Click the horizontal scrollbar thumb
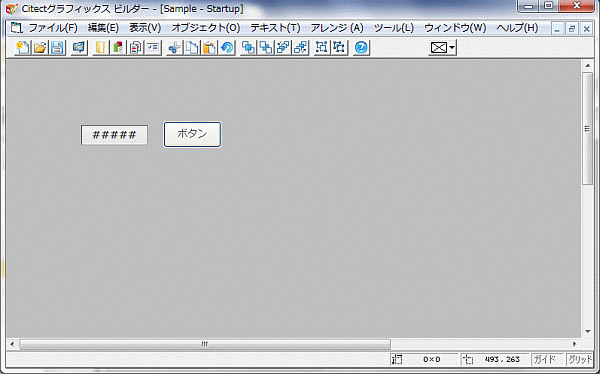600x374 pixels. click(x=205, y=344)
